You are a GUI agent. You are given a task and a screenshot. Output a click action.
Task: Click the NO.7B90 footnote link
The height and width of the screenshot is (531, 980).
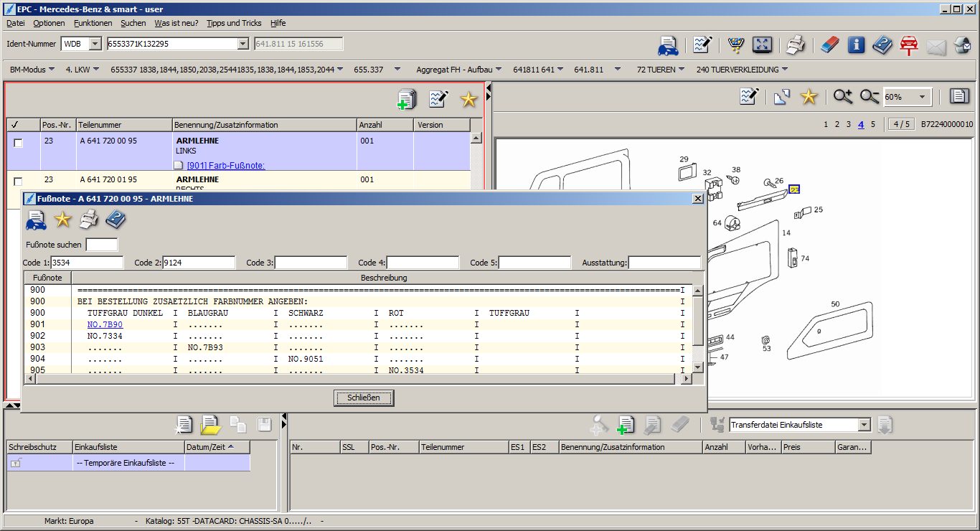pos(105,324)
